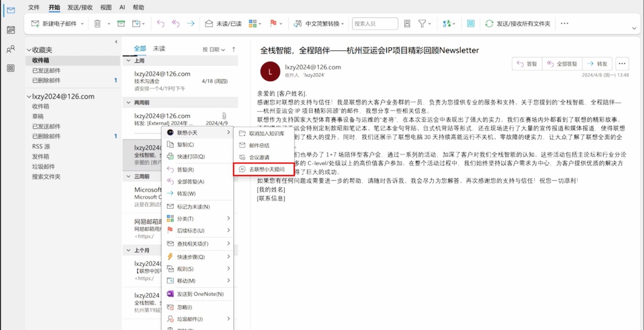Click 发送/接收所有文件夹 button

pos(518,23)
